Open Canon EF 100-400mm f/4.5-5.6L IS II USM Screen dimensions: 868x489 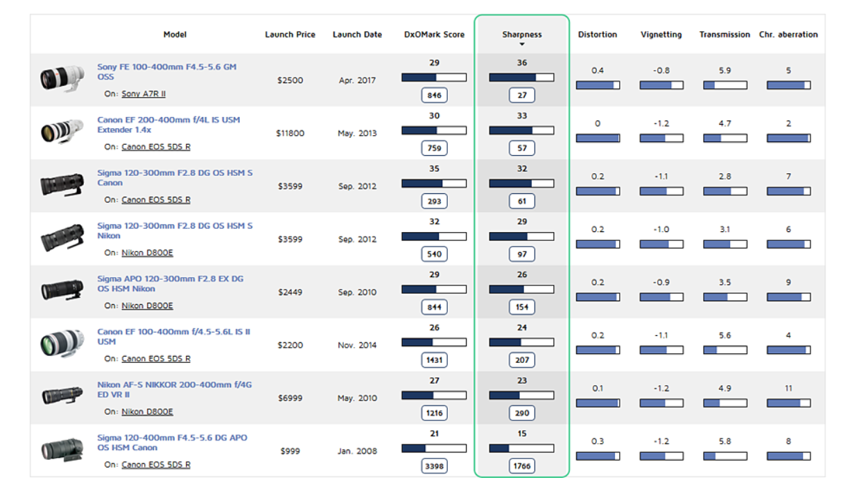(173, 337)
